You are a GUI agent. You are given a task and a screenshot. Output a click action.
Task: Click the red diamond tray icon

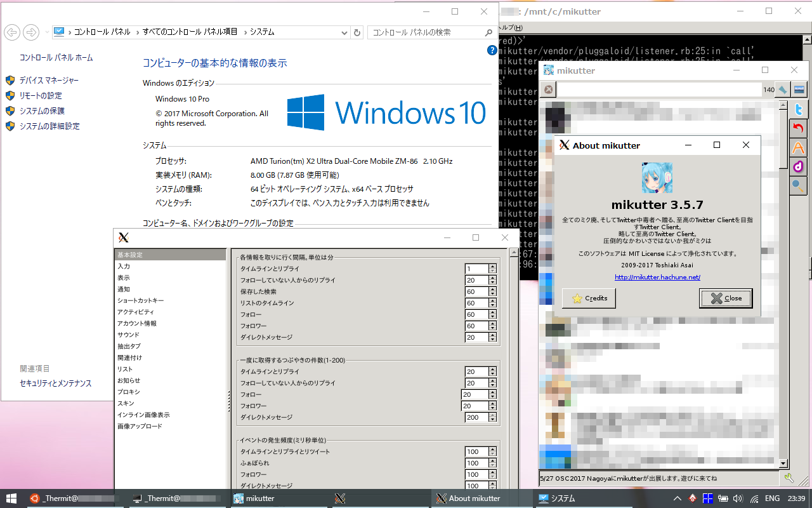click(x=693, y=498)
